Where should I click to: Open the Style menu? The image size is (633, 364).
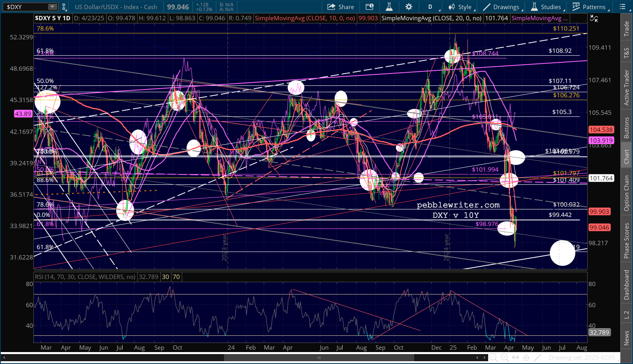click(460, 7)
